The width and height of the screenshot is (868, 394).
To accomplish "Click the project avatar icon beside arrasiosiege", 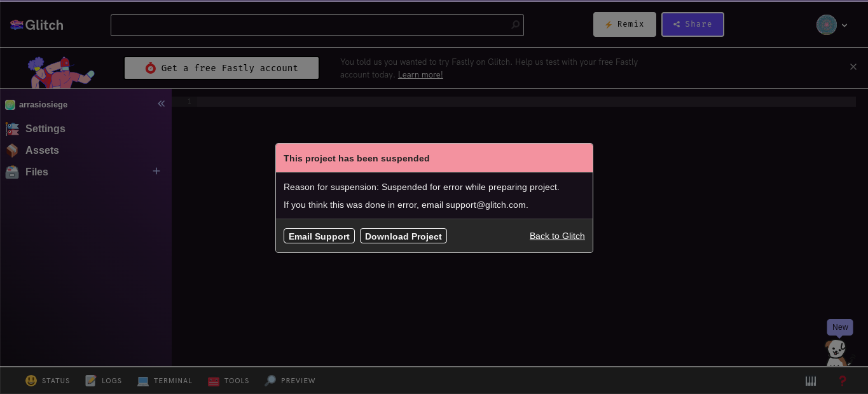I will coord(10,105).
